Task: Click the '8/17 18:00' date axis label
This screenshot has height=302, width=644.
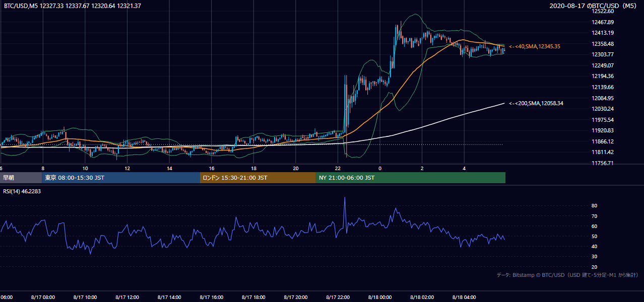Action: pos(253,297)
